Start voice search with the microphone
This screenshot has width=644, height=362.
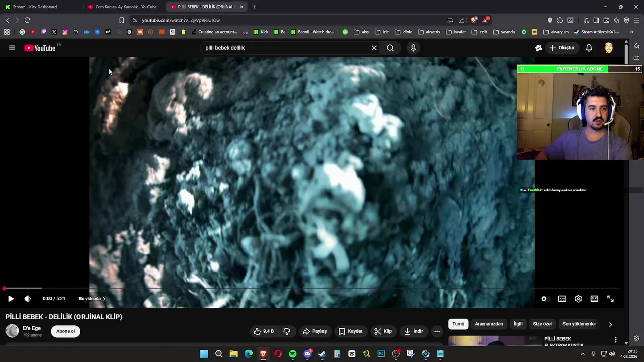413,48
